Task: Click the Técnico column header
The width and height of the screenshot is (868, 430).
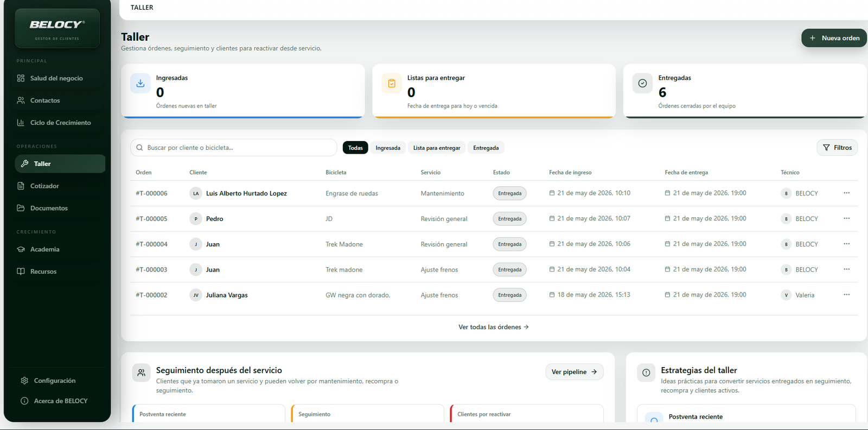Action: tap(790, 173)
